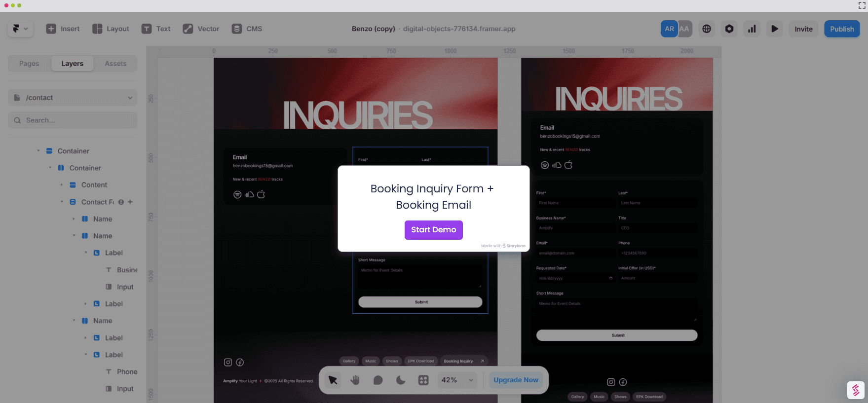Screen dimensions: 868x403
Task: Select the Business text layer
Action: [73, 270]
